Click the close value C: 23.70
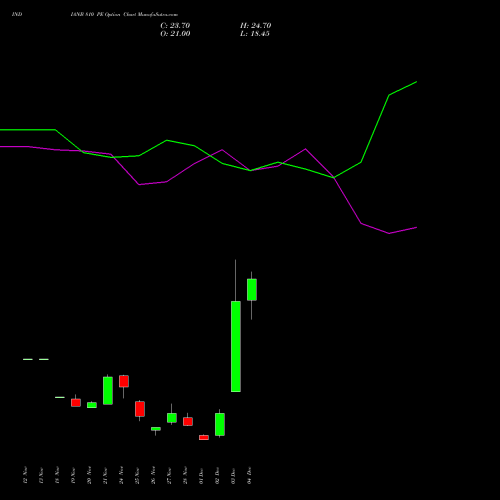 (175, 26)
